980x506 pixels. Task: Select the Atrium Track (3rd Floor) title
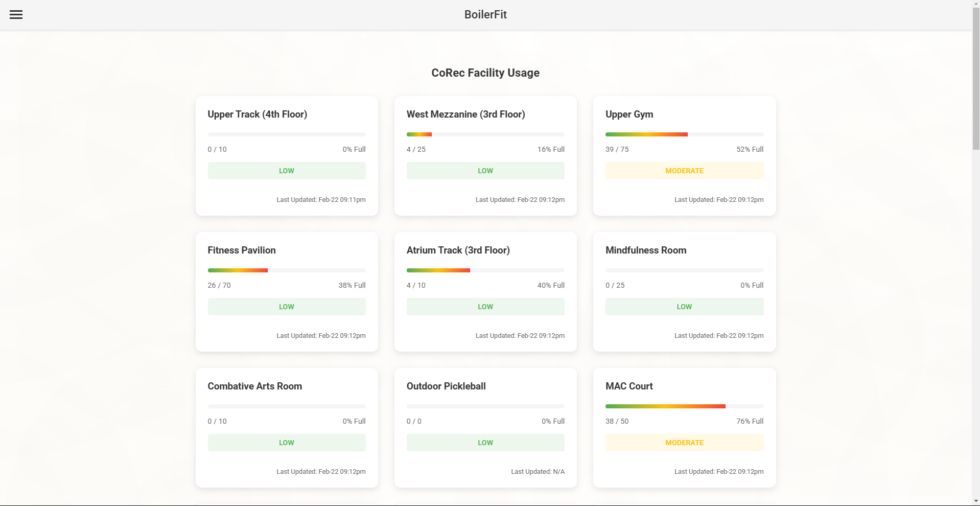coord(458,250)
